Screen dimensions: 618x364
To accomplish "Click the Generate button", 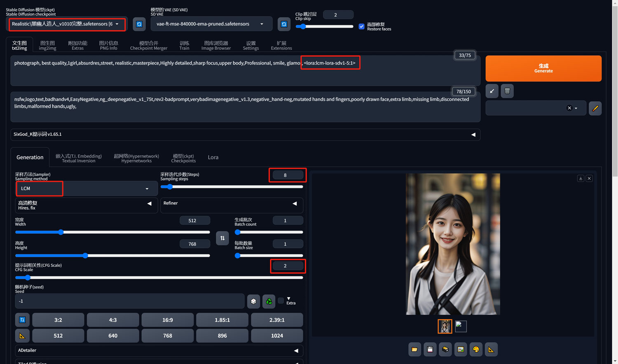I will 543,68.
